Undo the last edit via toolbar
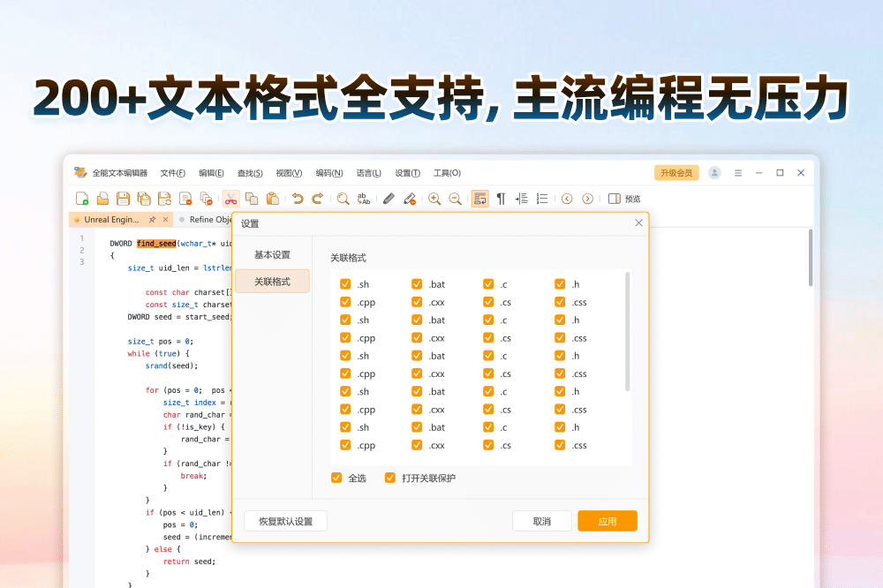 298,199
